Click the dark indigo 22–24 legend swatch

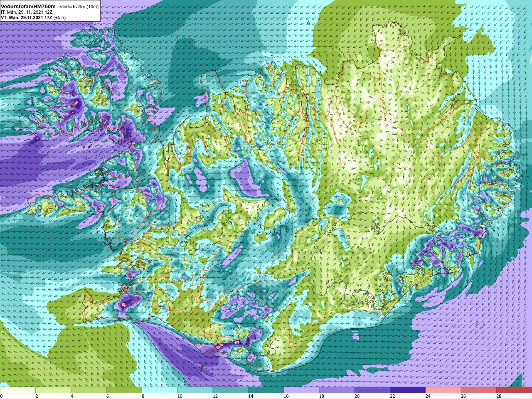408,390
